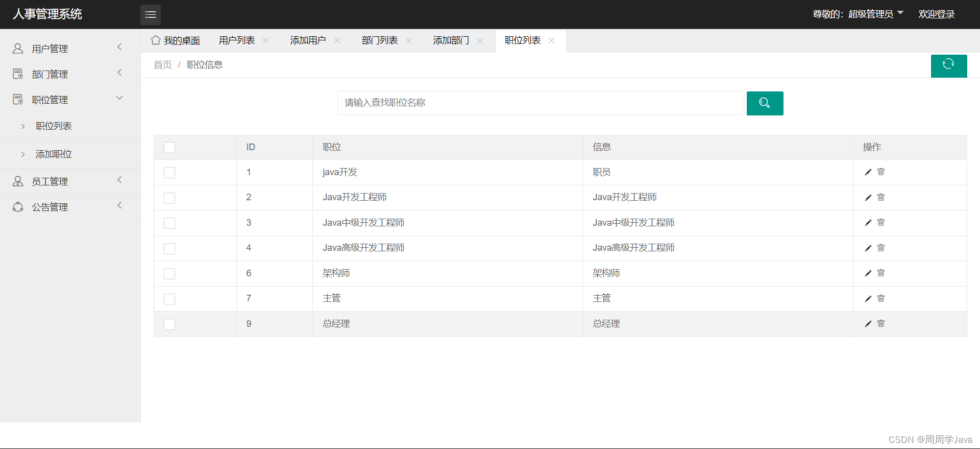This screenshot has width=980, height=449.
Task: Check the box for ID 2 row
Action: (x=169, y=198)
